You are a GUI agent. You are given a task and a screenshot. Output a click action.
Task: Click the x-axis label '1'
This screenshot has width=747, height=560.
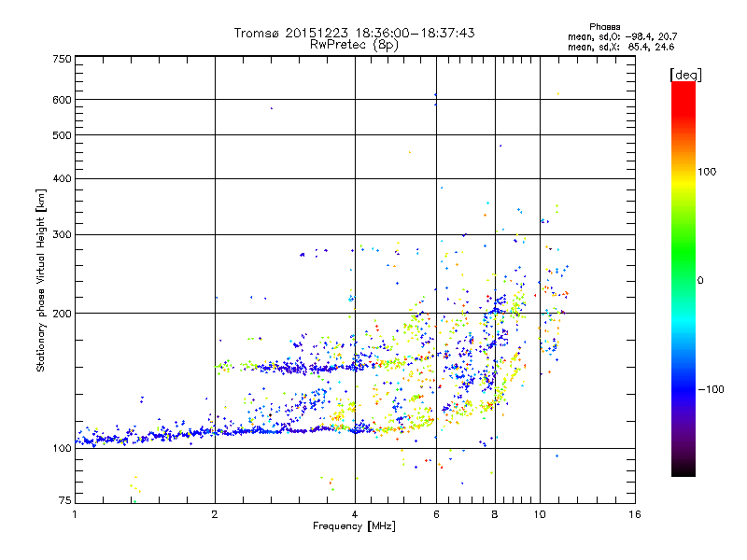(x=75, y=514)
